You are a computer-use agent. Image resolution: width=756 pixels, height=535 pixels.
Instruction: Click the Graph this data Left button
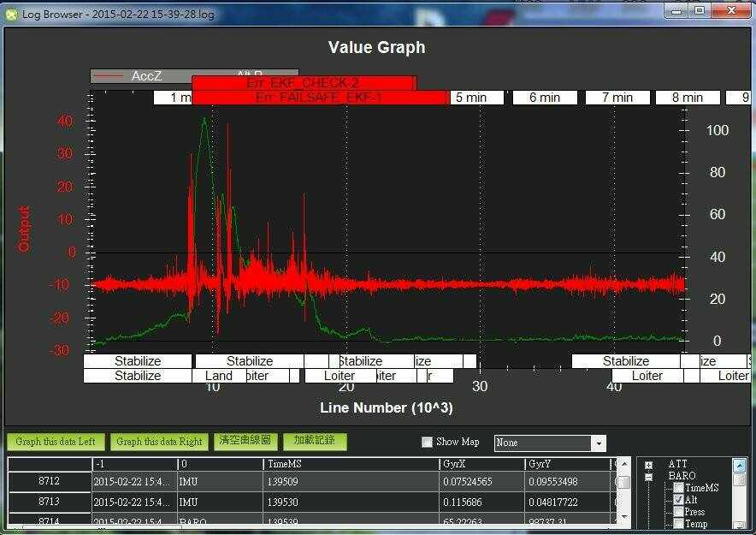pyautogui.click(x=56, y=442)
